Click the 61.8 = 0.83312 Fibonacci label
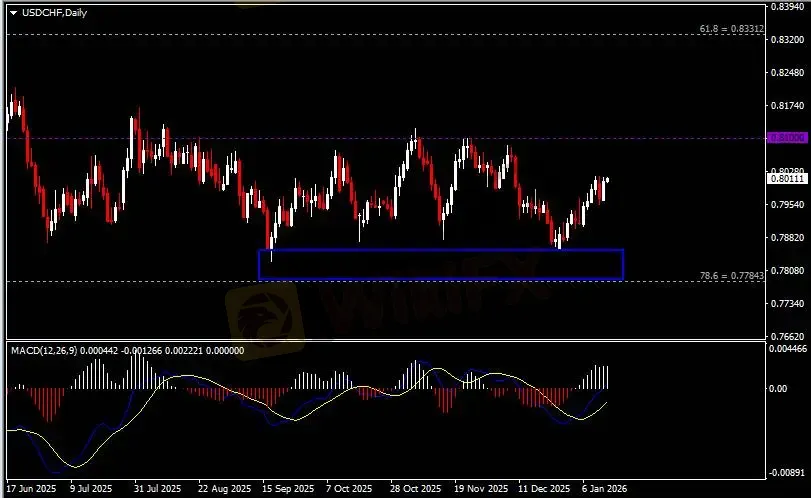 731,29
